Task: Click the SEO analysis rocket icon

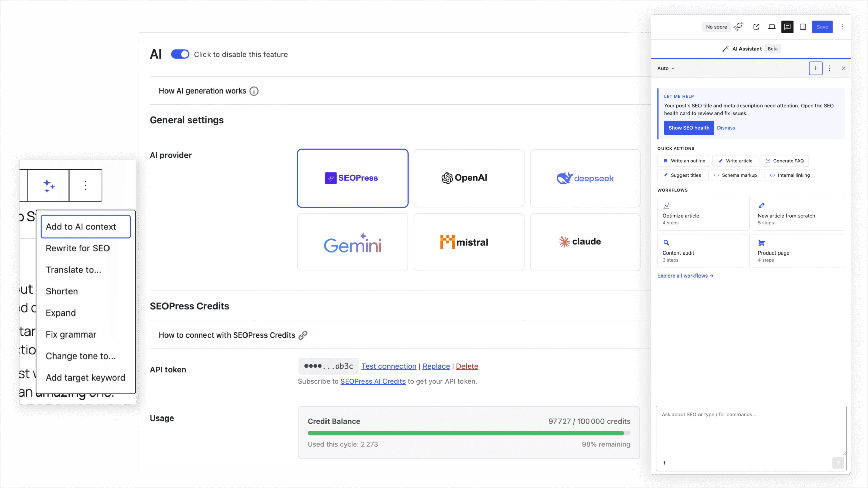Action: click(738, 27)
